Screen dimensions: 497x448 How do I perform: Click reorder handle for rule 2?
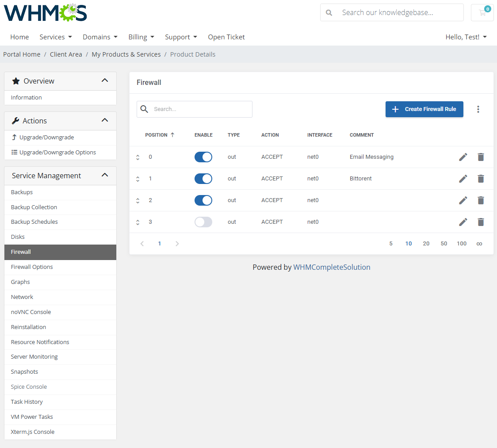[x=138, y=200]
